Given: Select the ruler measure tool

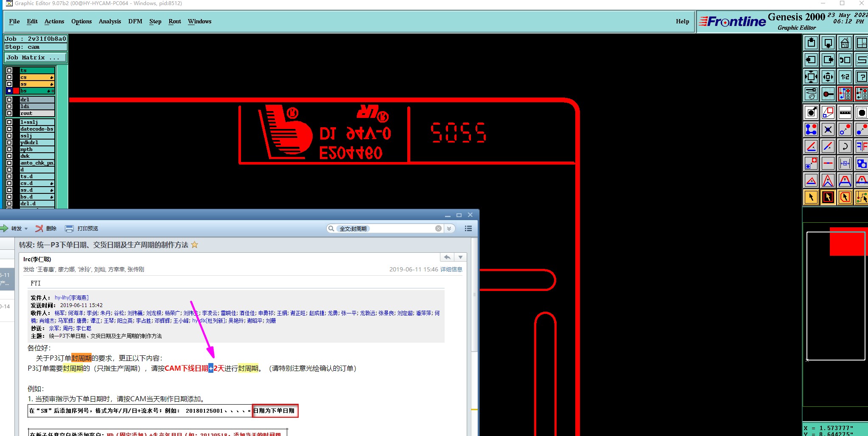Looking at the screenshot, I should point(845,112).
